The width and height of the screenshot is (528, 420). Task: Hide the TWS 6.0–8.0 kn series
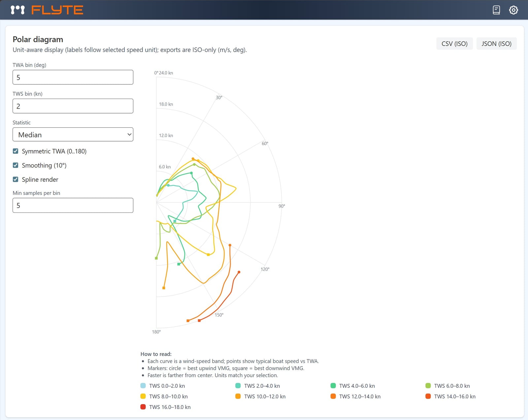tap(428, 385)
